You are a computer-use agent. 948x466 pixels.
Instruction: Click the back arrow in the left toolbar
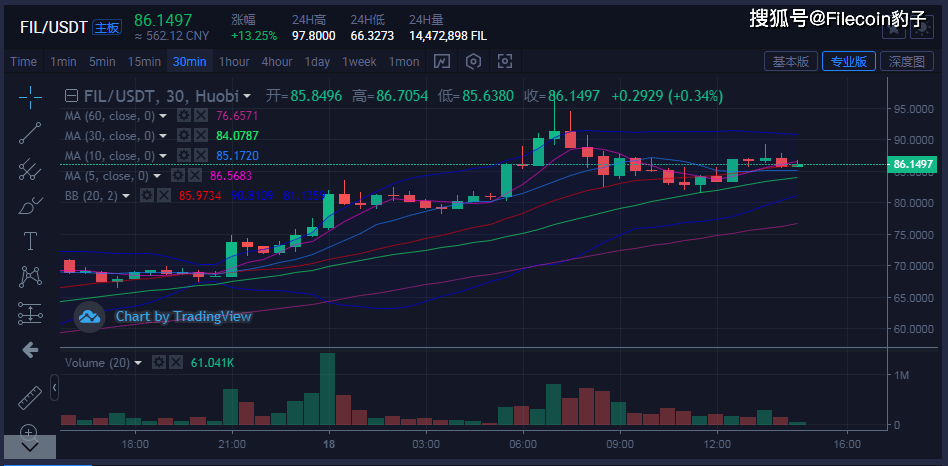click(x=30, y=350)
